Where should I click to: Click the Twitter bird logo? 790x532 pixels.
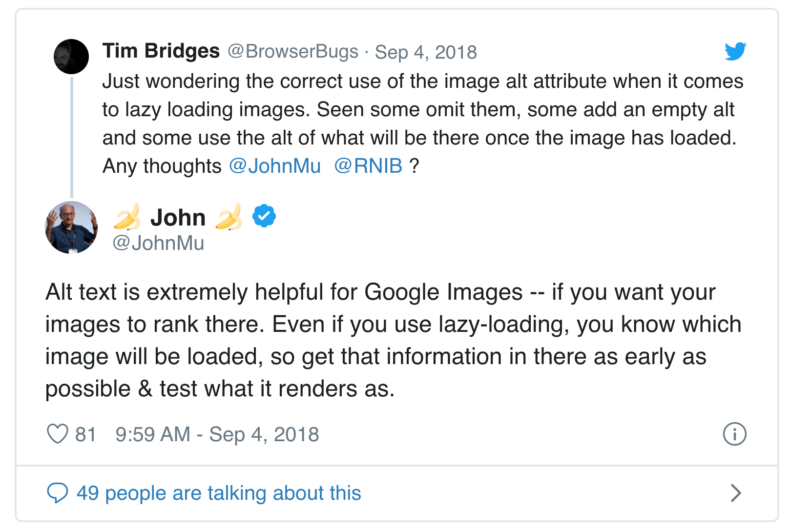click(x=735, y=51)
